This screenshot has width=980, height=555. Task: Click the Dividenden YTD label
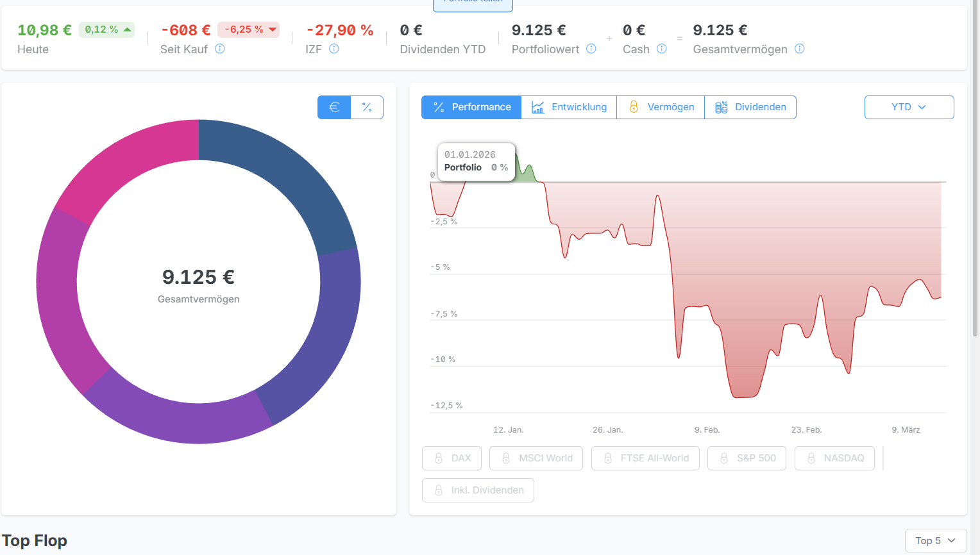(443, 49)
